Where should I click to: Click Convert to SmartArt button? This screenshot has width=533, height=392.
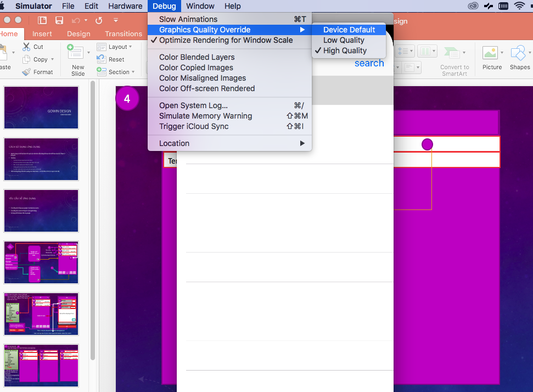coord(455,61)
